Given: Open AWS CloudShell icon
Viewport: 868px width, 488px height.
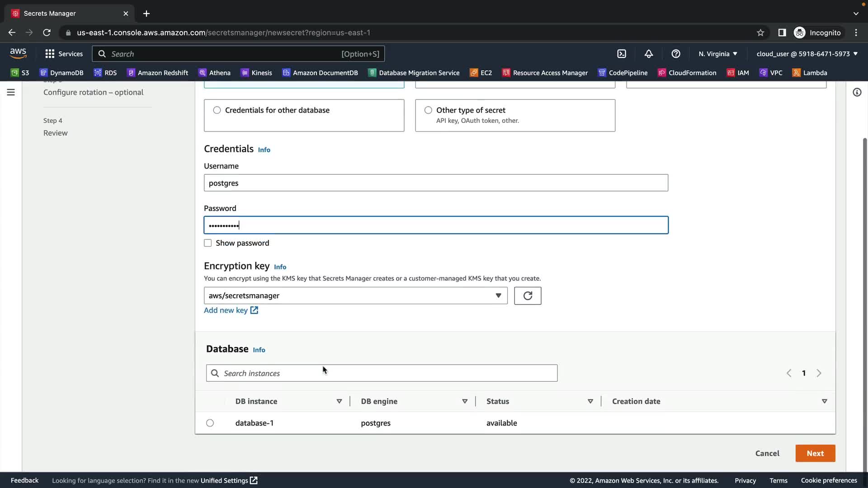Looking at the screenshot, I should click(622, 54).
